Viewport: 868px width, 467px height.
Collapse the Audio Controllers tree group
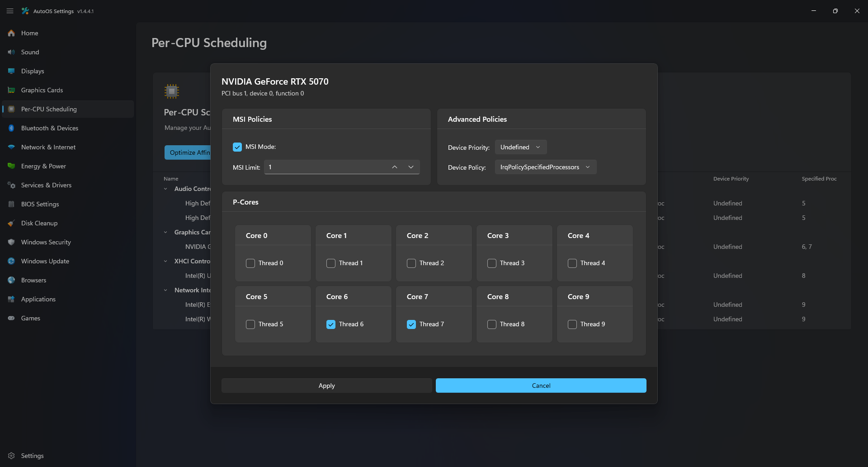[x=165, y=189]
